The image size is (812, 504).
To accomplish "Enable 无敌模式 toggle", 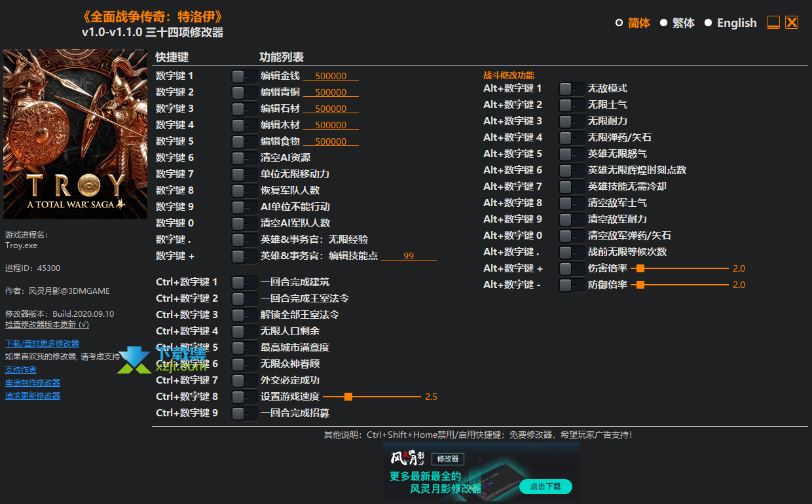I will click(x=572, y=88).
